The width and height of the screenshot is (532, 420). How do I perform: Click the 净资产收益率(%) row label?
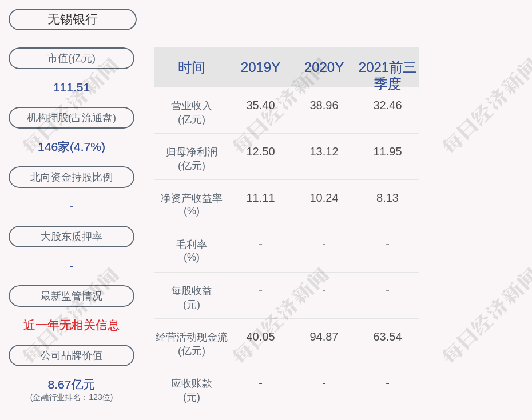tap(192, 205)
